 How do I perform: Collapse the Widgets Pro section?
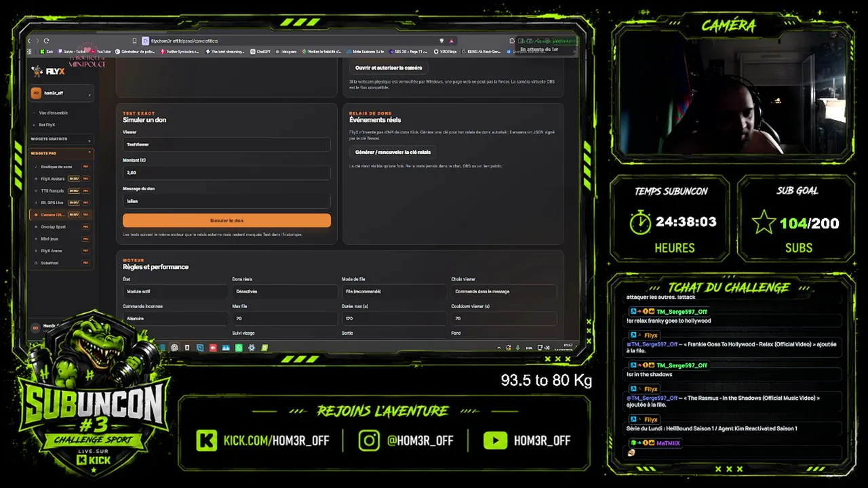coord(61,153)
